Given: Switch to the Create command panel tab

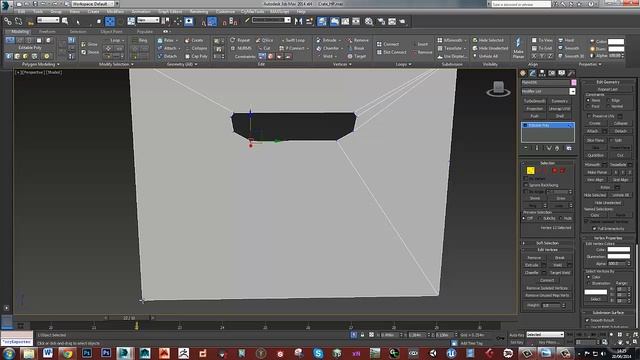Looking at the screenshot, I should click(x=523, y=73).
